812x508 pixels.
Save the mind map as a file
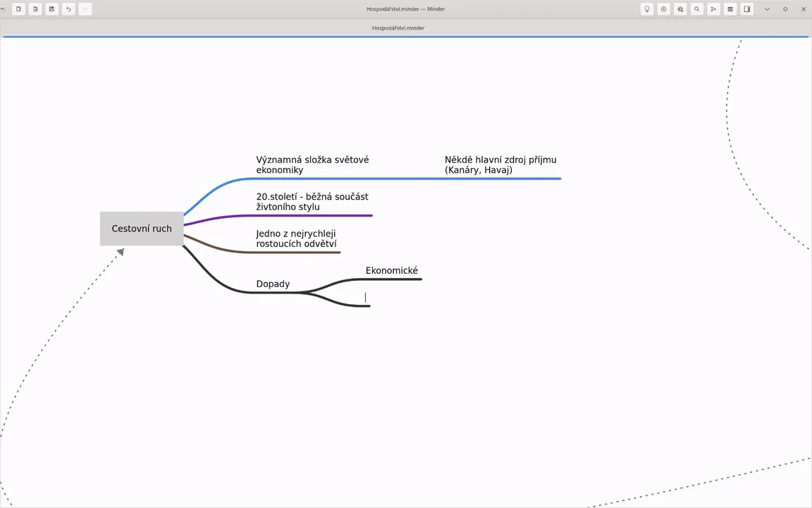tap(51, 8)
